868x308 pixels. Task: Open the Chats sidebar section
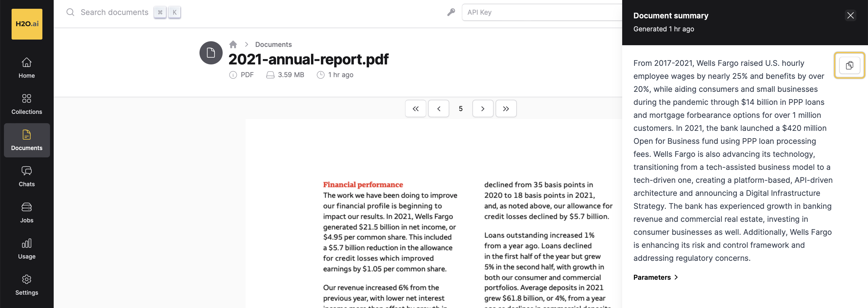pyautogui.click(x=27, y=176)
